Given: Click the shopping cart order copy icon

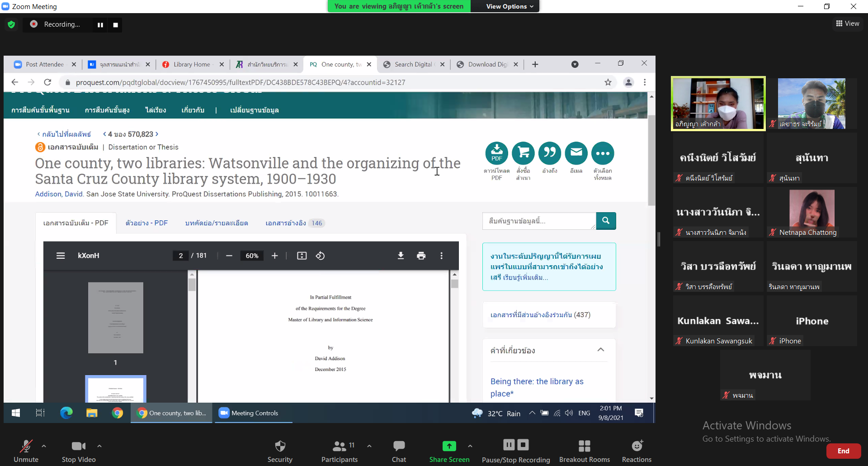Looking at the screenshot, I should (x=523, y=153).
